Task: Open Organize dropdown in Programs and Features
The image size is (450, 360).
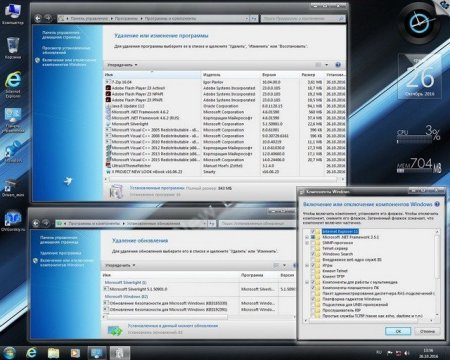Action: [x=122, y=65]
